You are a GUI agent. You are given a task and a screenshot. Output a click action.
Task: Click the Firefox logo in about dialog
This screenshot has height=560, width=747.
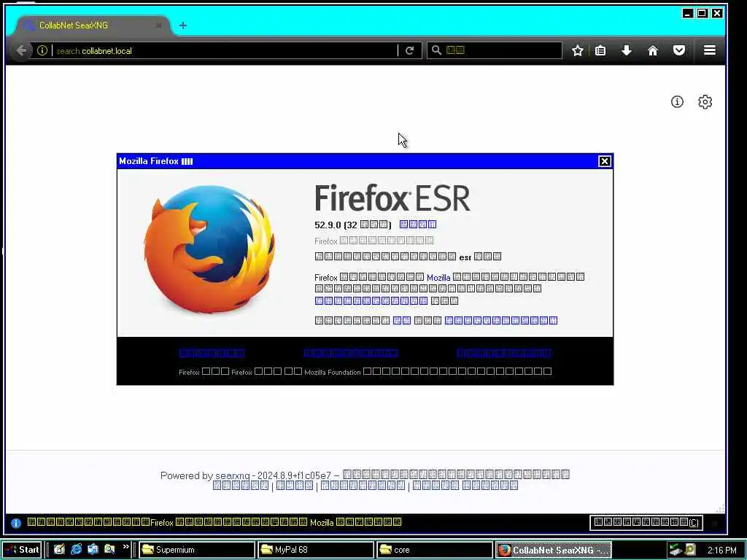[x=209, y=249]
